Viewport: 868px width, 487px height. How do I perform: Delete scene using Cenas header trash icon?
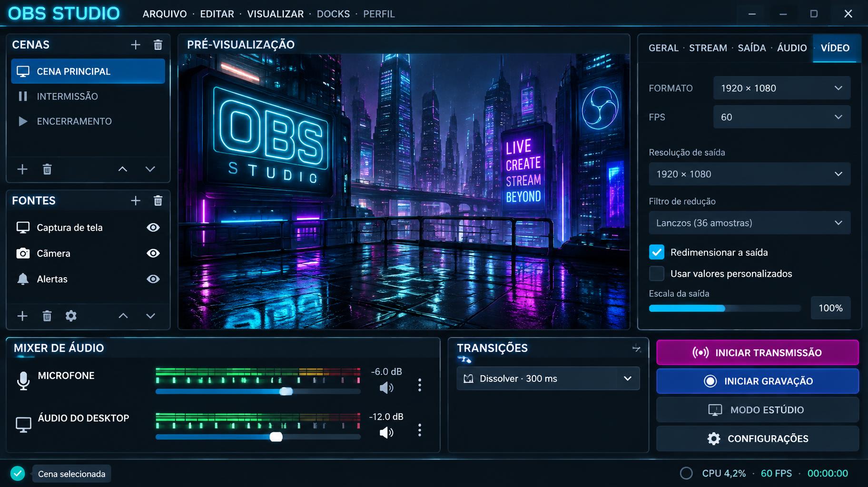[158, 45]
